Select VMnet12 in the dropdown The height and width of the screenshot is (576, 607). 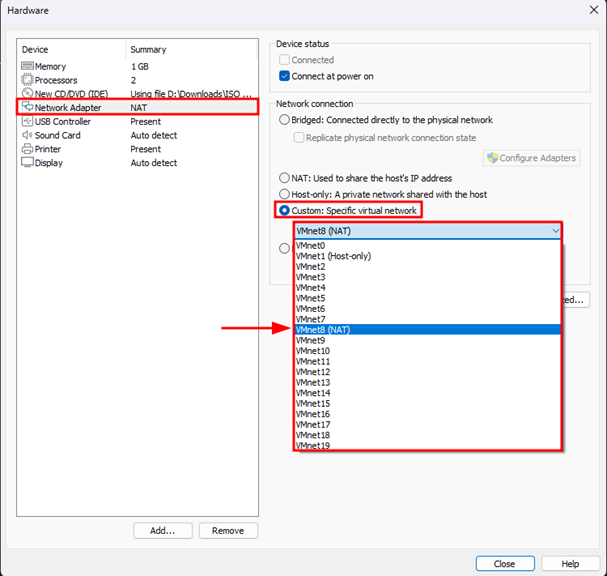tap(428, 372)
